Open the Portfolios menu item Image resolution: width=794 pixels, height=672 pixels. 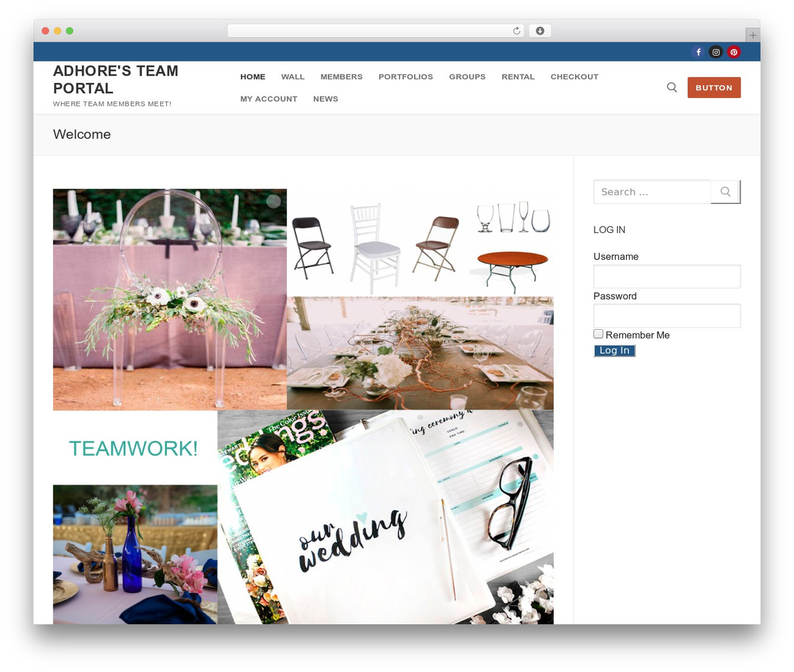coord(406,77)
